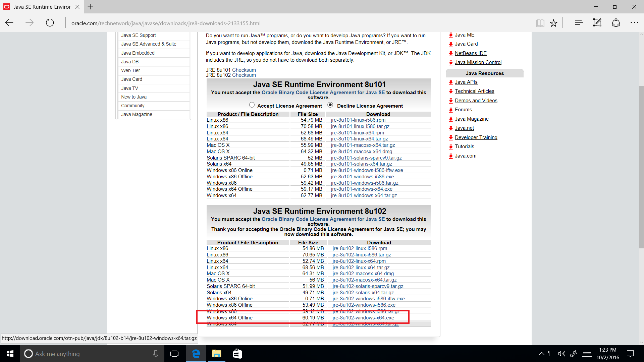Open Java TV sidebar item
Screen dimensions: 644x362
129,88
